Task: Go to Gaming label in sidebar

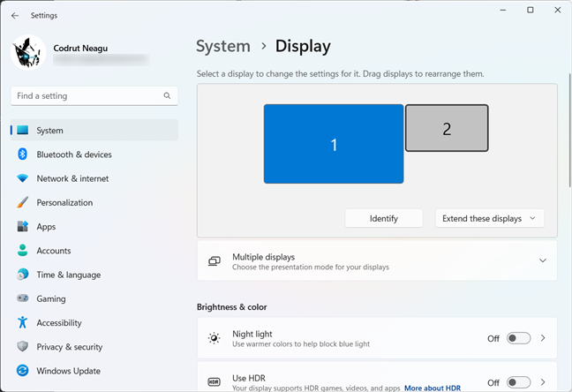Action: click(x=51, y=299)
